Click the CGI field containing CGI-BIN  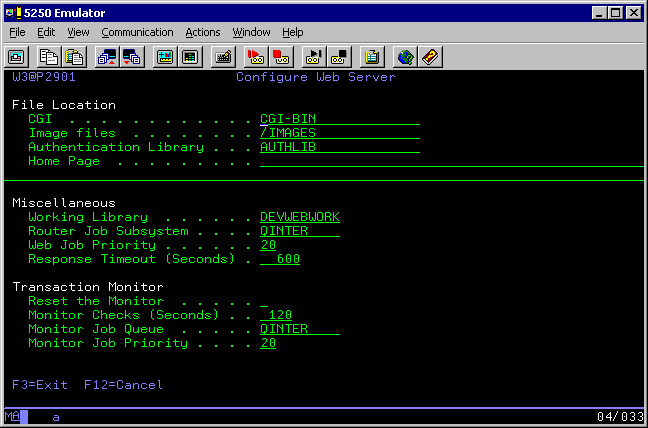tap(340, 119)
